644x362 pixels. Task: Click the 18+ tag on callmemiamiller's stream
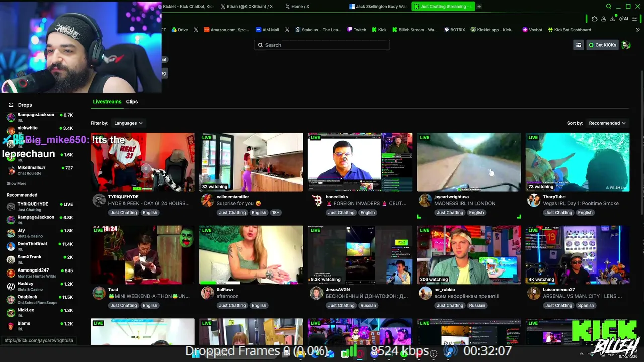pyautogui.click(x=275, y=213)
